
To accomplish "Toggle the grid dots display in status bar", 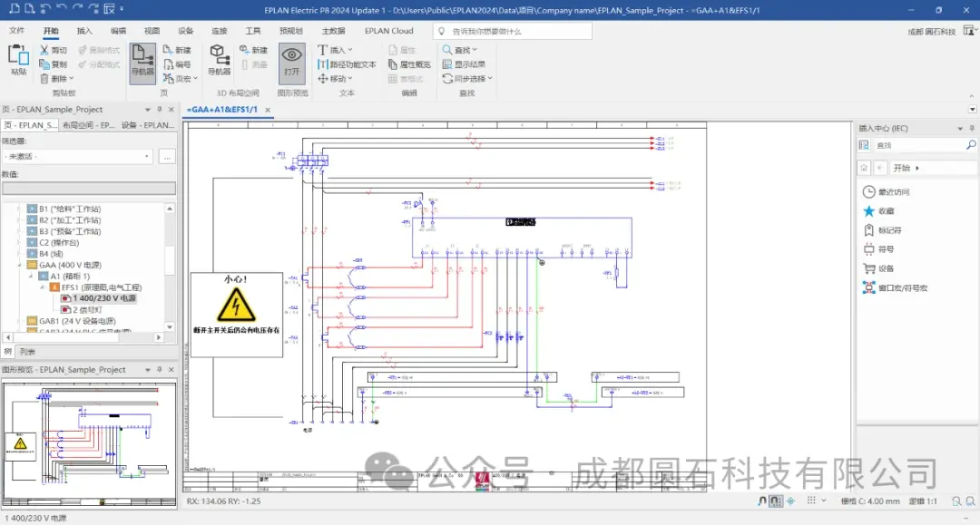I will pos(811,501).
